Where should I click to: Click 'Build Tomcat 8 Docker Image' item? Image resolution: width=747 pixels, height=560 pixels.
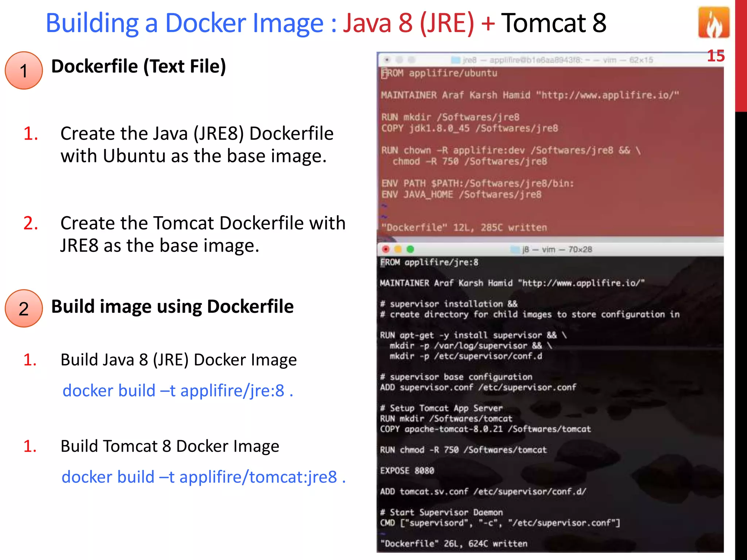[170, 446]
